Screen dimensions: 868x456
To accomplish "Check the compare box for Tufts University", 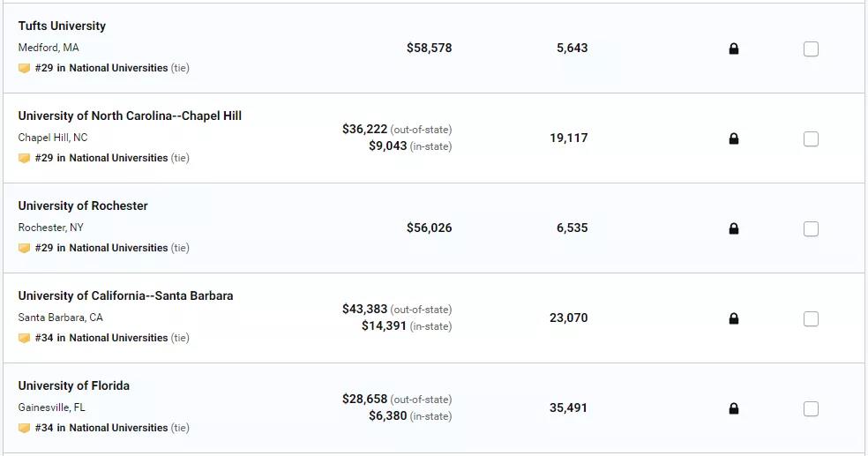I will (x=811, y=49).
